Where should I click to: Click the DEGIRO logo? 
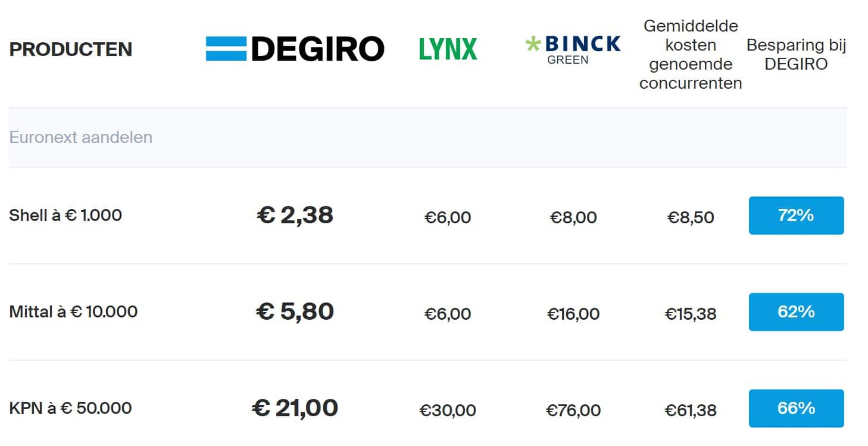click(295, 49)
